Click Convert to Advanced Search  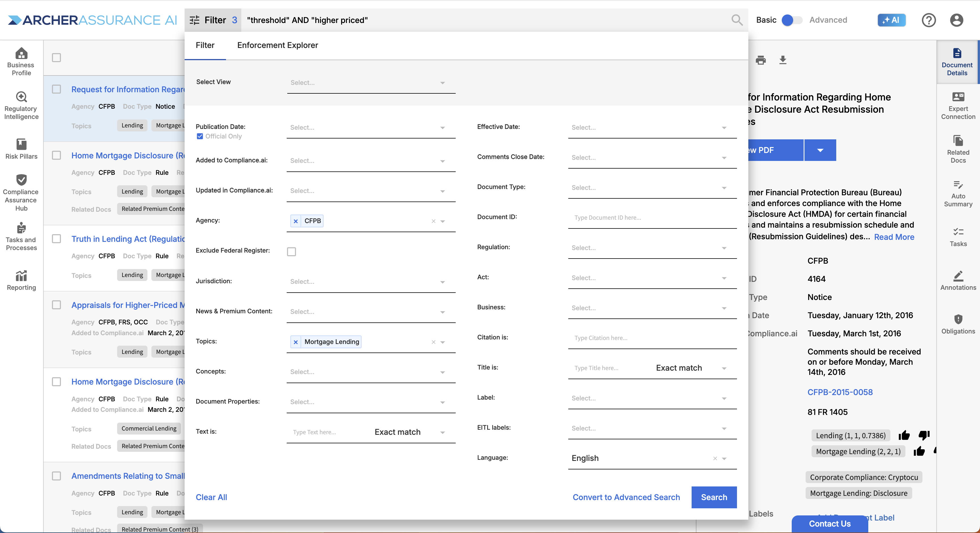coord(626,497)
